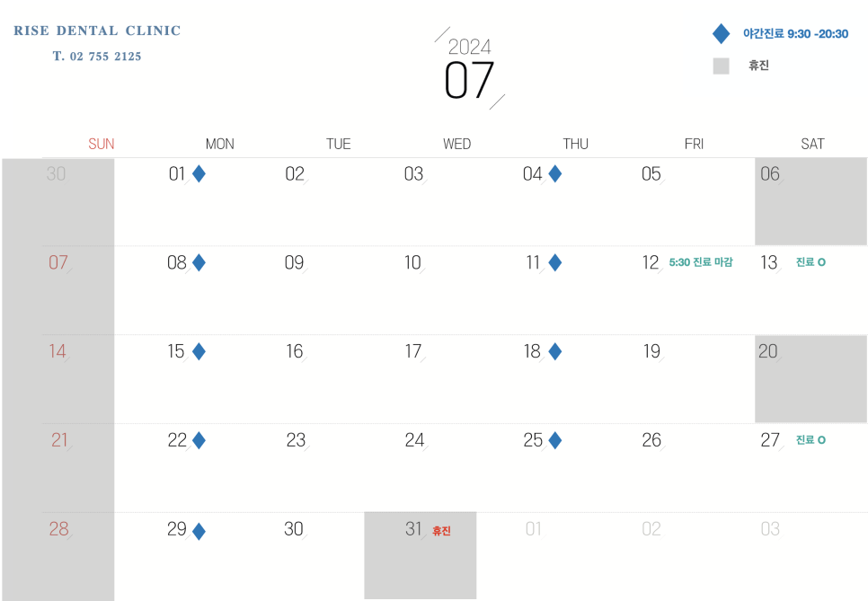This screenshot has width=868, height=601.
Task: Click the '진료 O' label on the 13th
Action: click(810, 262)
